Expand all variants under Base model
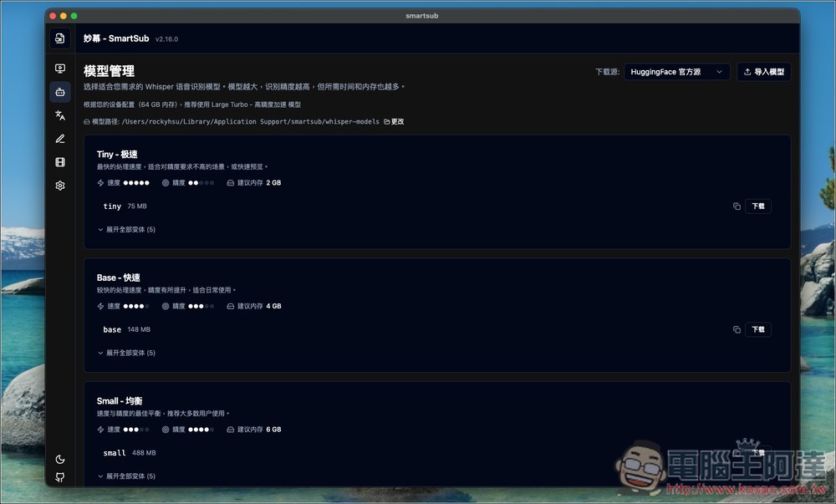Viewport: 836px width, 504px height. click(x=126, y=353)
